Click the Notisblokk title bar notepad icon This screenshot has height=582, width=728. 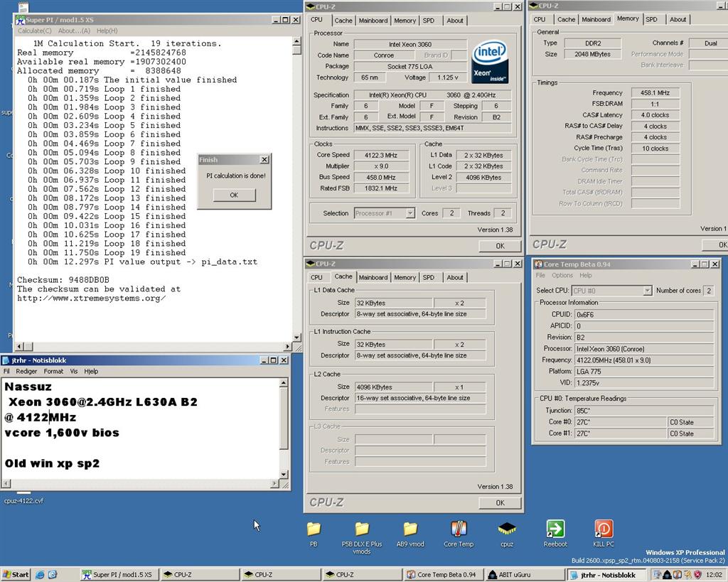pos(6,360)
